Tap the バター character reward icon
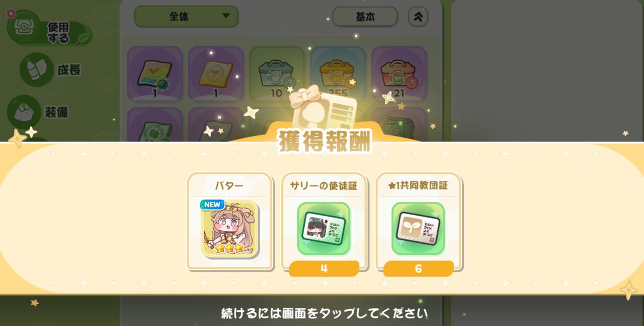 (x=230, y=229)
